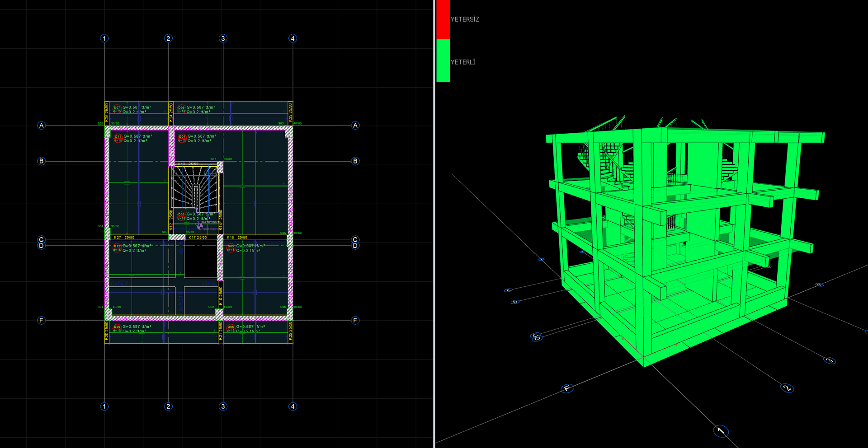Image resolution: width=868 pixels, height=448 pixels.
Task: Select beam label K24 25/50
Action: pos(171,112)
